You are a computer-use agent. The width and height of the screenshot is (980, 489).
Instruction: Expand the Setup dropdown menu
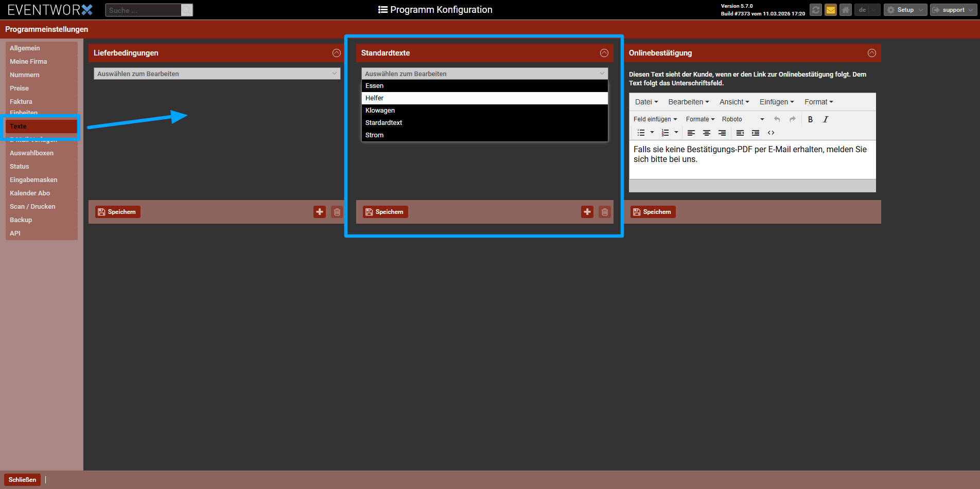[x=905, y=10]
